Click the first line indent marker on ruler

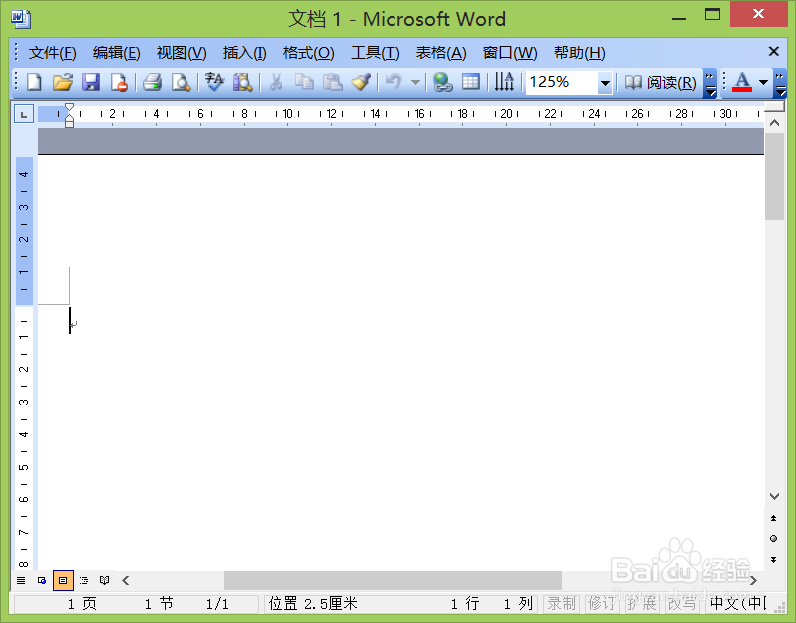pos(70,108)
